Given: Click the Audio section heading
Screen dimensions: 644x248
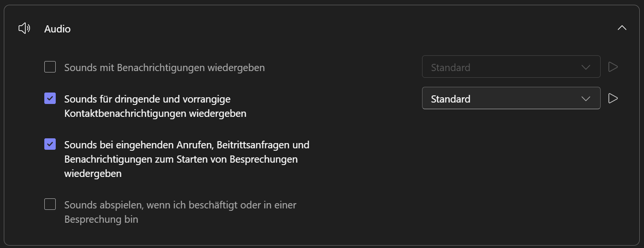Looking at the screenshot, I should click(58, 29).
